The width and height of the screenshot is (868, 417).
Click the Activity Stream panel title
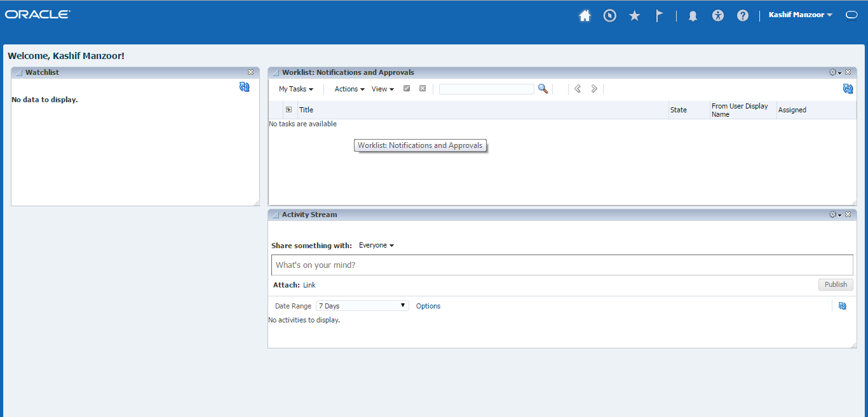click(x=309, y=215)
